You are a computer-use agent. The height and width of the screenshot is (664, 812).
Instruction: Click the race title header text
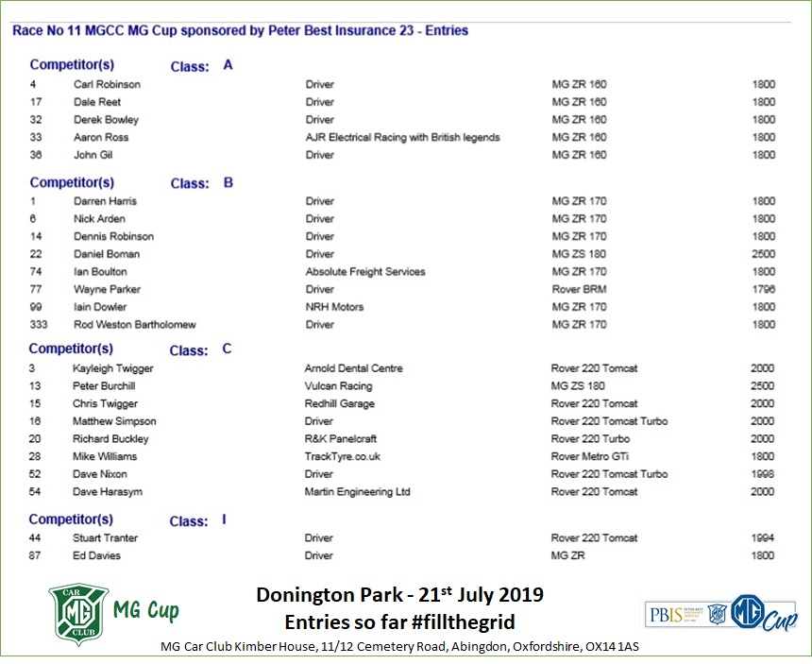[x=240, y=30]
